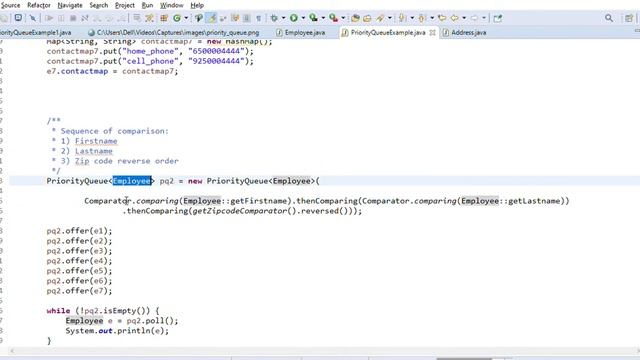
Task: Click the Disconnect debug icon
Action: 84,18
